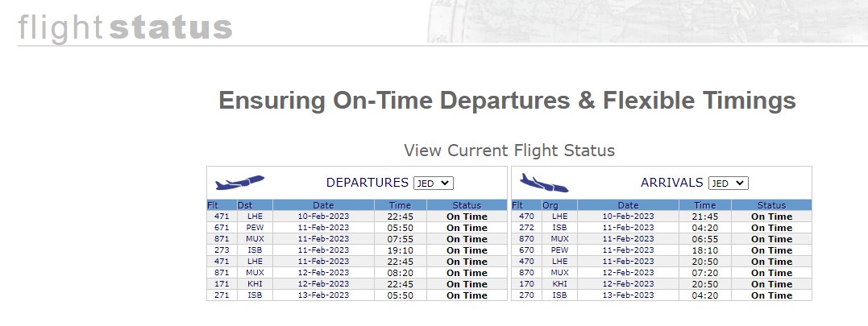The height and width of the screenshot is (326, 868).
Task: Click the flight status logo
Action: coord(125,27)
